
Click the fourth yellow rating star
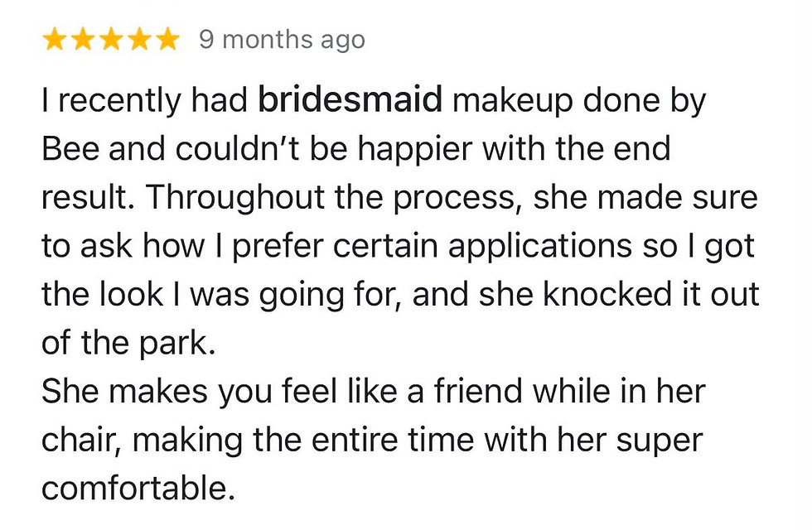[139, 41]
